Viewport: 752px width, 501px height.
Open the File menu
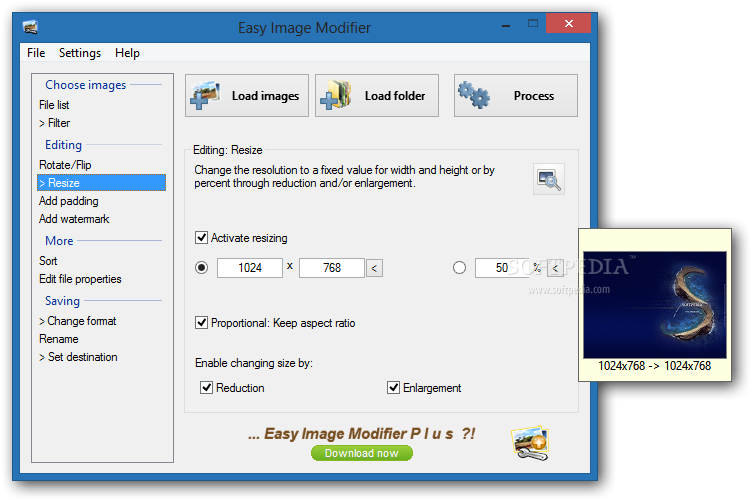[36, 53]
